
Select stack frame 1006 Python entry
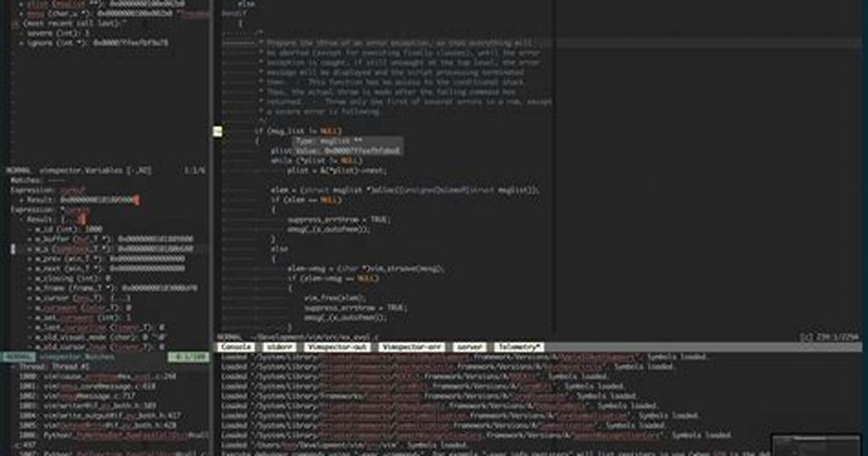click(x=113, y=436)
